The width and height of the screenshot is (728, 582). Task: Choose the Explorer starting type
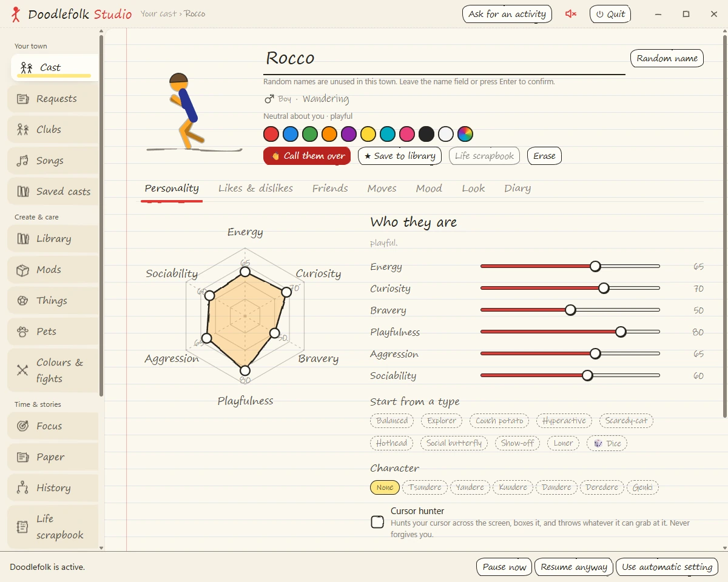click(442, 421)
